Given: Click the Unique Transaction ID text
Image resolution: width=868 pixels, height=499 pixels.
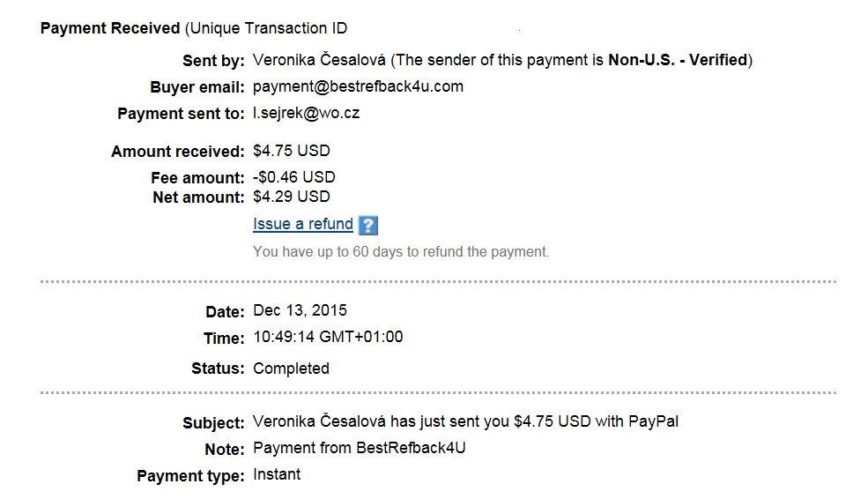Looking at the screenshot, I should 266,28.
